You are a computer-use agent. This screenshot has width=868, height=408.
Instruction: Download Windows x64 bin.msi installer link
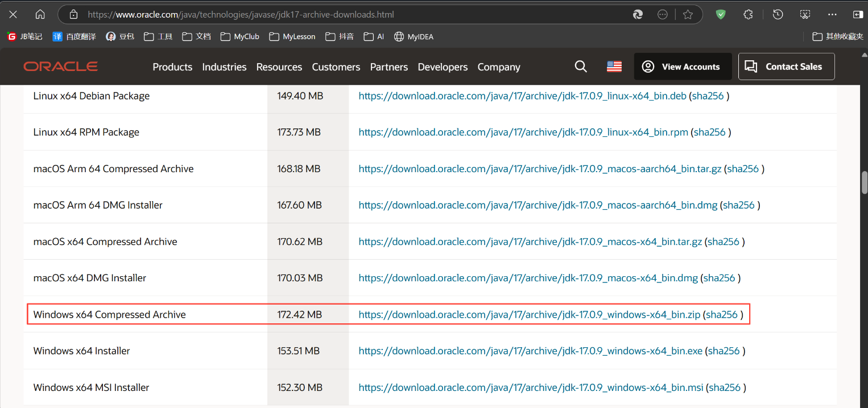coord(531,388)
